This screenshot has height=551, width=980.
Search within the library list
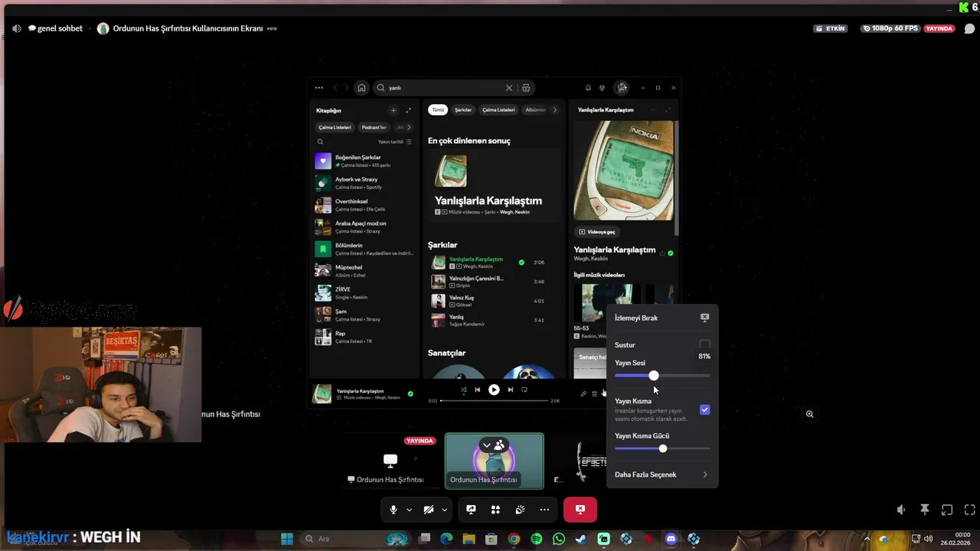[320, 142]
